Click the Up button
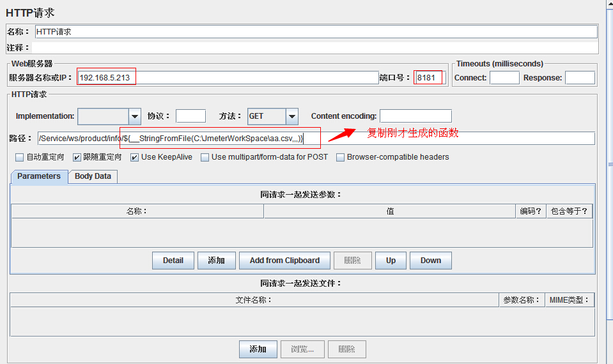The image size is (613, 364). [391, 261]
